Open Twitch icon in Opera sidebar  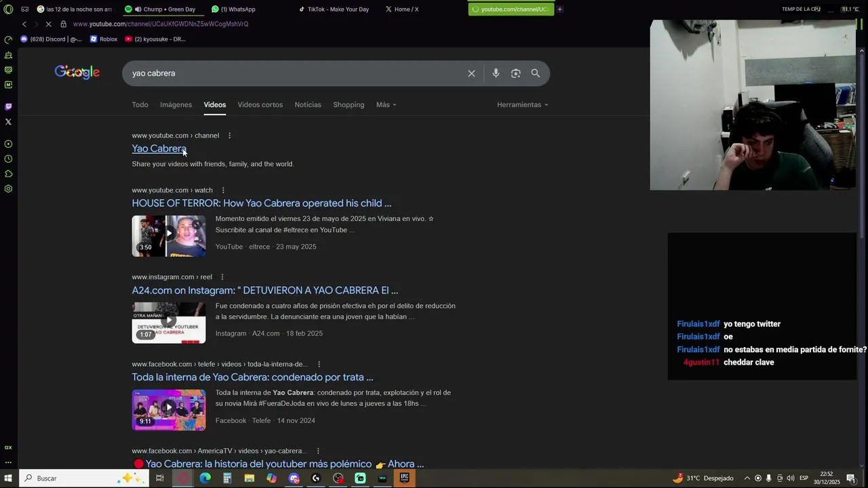tap(8, 106)
